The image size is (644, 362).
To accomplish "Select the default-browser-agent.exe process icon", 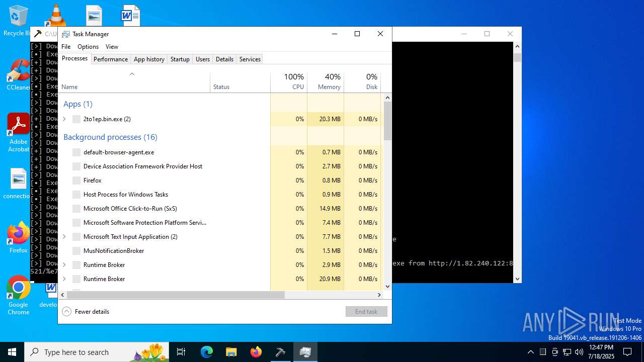I will 76,152.
